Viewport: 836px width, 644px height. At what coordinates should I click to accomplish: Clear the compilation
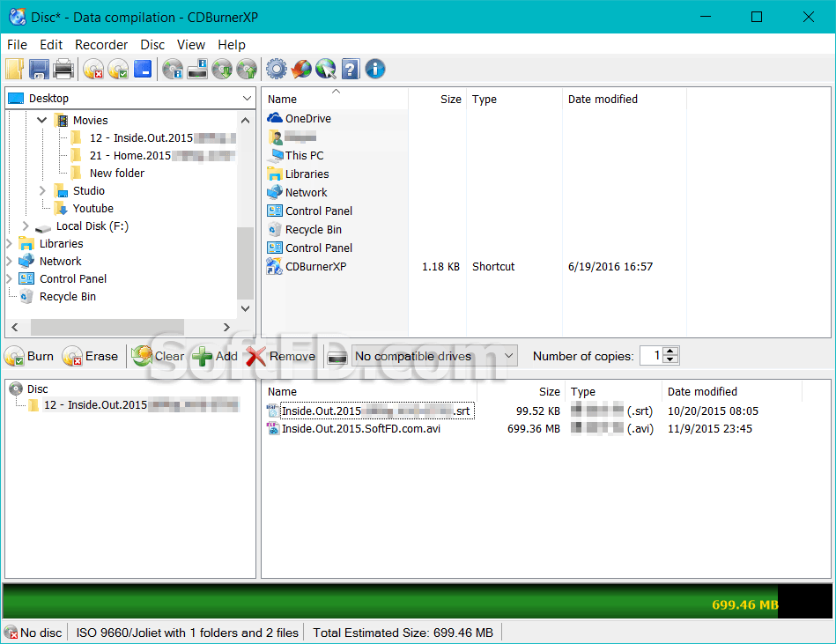(x=159, y=356)
